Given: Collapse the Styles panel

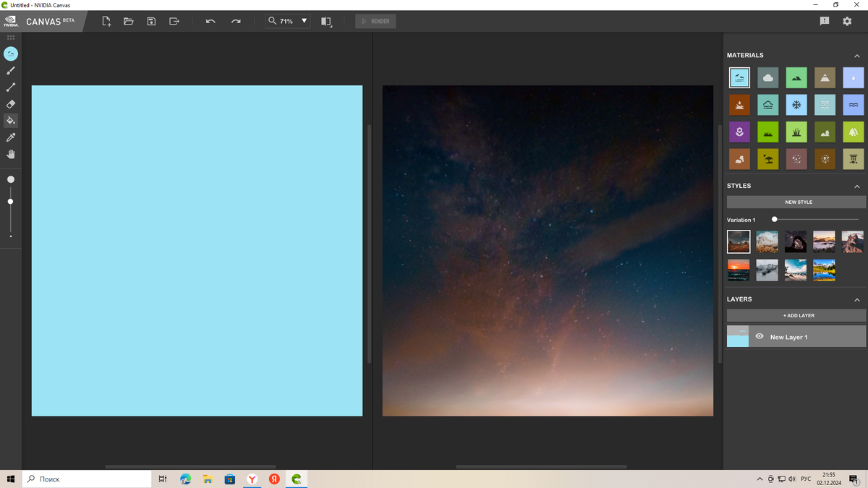Looking at the screenshot, I should pyautogui.click(x=857, y=187).
